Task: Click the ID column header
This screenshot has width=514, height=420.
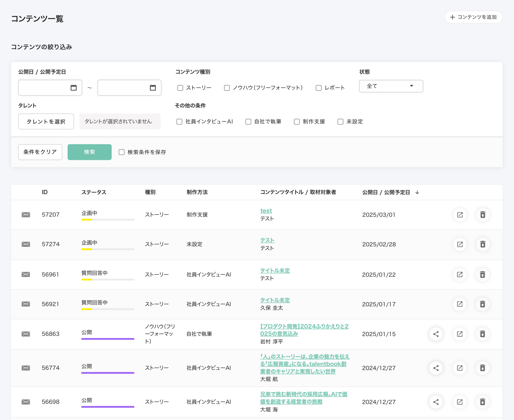Action: 45,192
